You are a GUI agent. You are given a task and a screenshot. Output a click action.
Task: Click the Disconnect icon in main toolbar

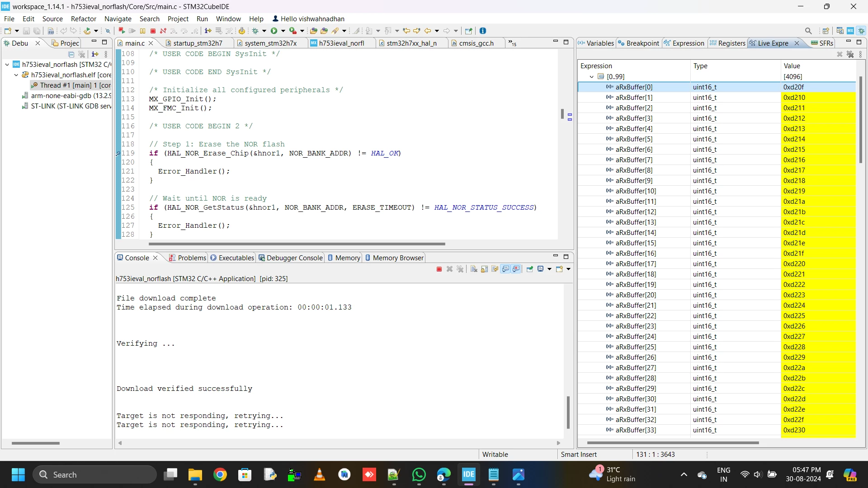[163, 31]
